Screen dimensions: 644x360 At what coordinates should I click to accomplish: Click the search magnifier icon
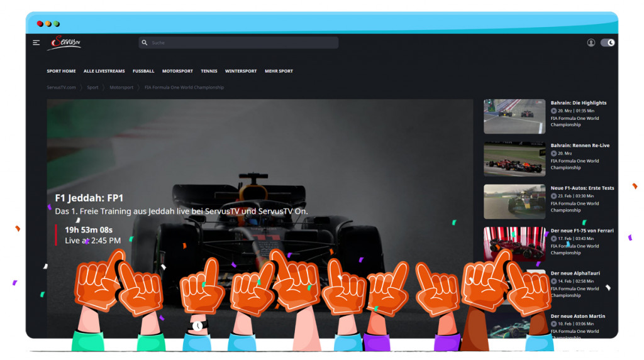pyautogui.click(x=145, y=43)
